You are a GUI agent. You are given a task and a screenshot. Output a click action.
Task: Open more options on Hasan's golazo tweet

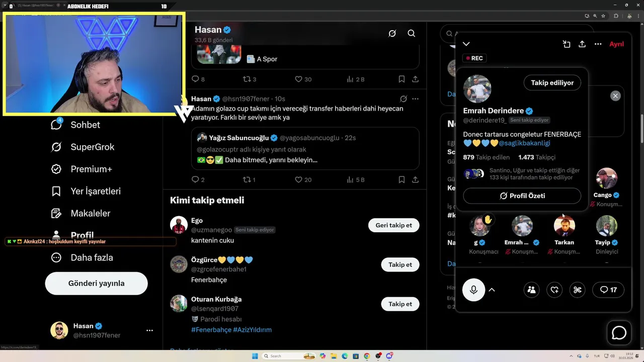point(415,99)
